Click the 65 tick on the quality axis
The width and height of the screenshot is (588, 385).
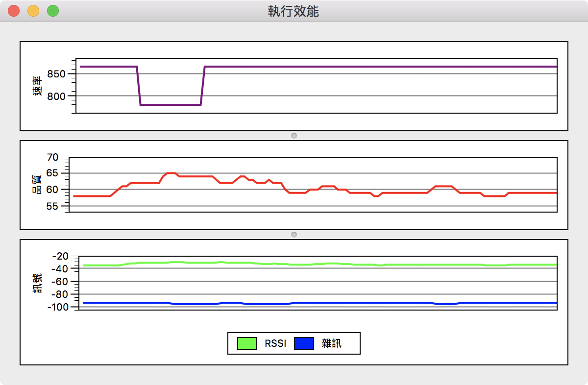click(52, 173)
